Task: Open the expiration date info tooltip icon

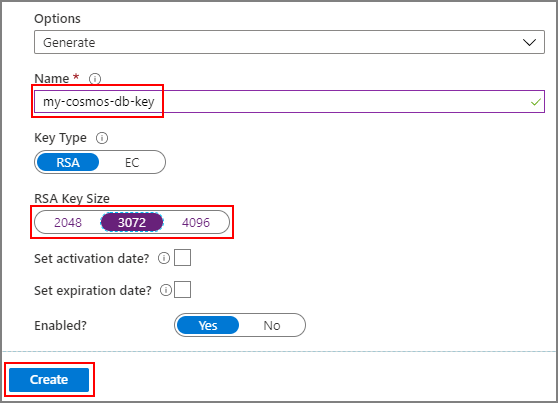Action: tap(165, 290)
